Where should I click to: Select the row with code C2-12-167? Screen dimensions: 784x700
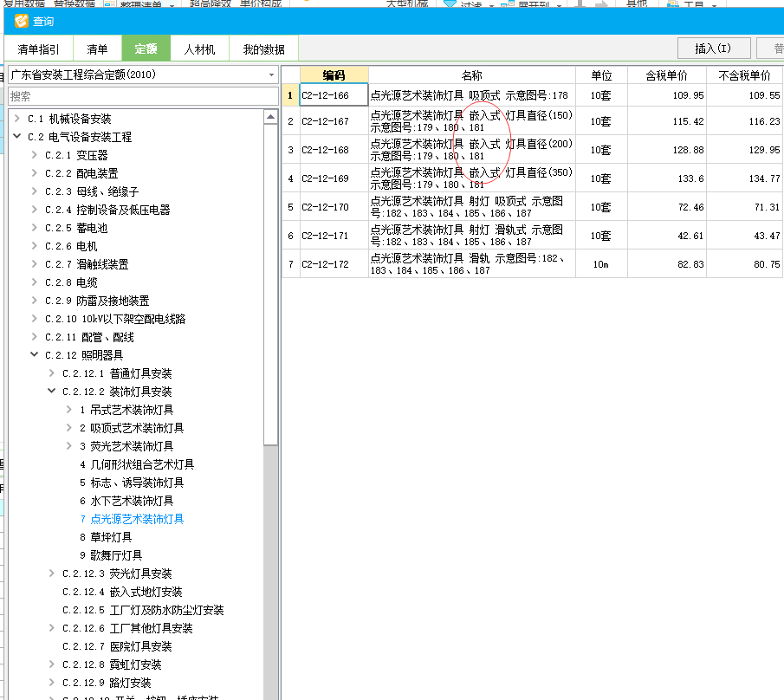coord(532,121)
